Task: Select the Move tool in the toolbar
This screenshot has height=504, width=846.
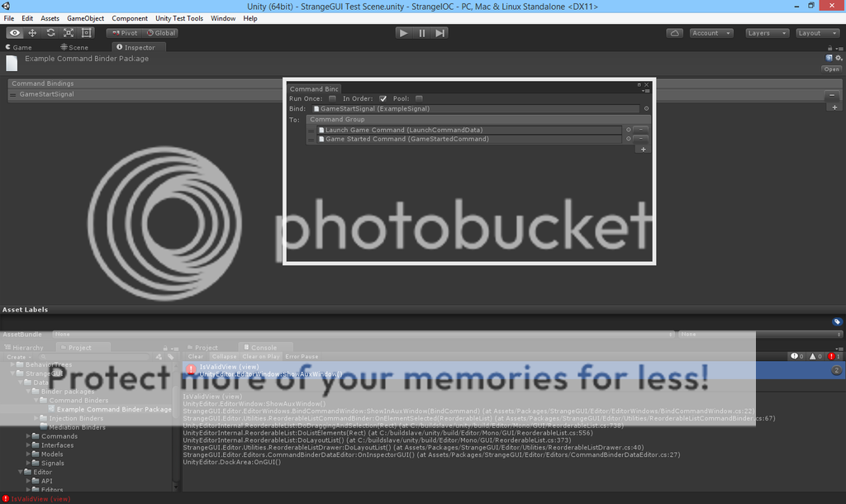Action: [31, 32]
